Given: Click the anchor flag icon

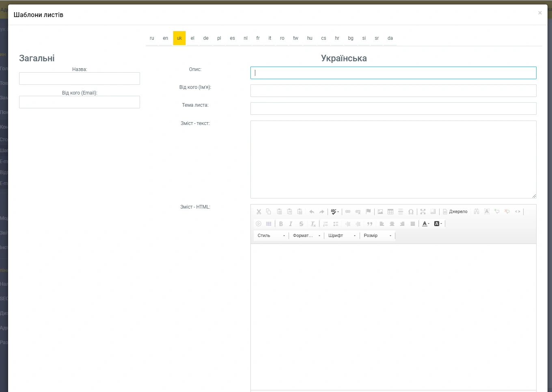Looking at the screenshot, I should [x=368, y=212].
